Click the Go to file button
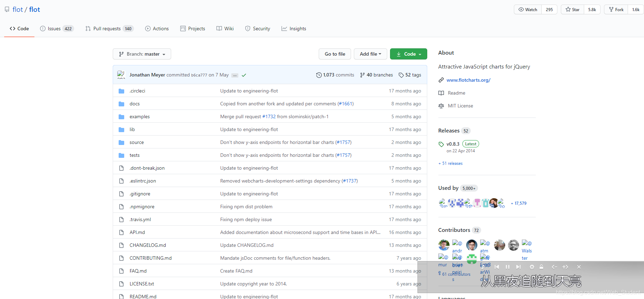The image size is (644, 299). pos(335,54)
